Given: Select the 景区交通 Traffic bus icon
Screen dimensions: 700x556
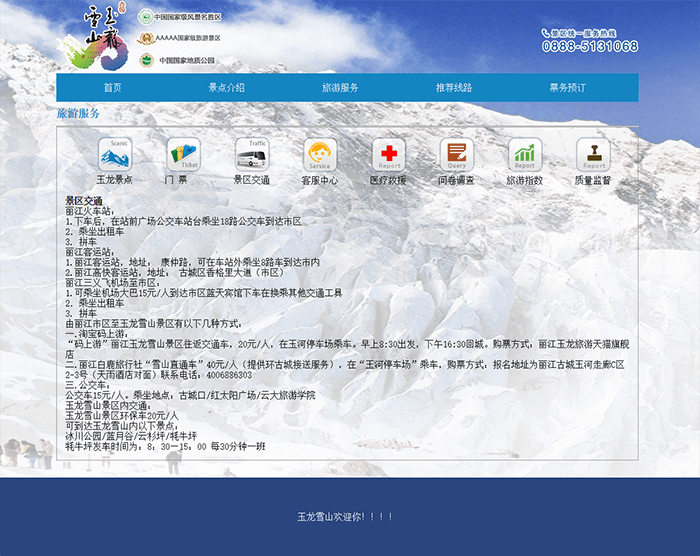Looking at the screenshot, I should 251,155.
